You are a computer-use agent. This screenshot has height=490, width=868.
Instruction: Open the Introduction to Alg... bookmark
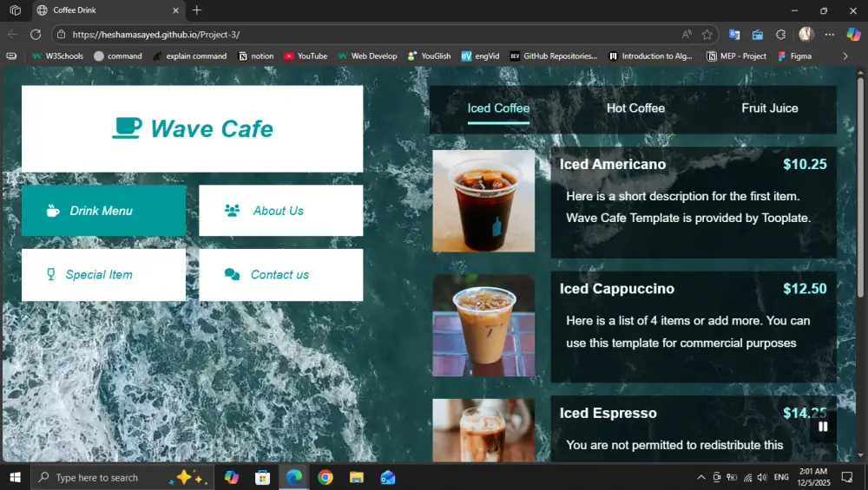point(650,56)
